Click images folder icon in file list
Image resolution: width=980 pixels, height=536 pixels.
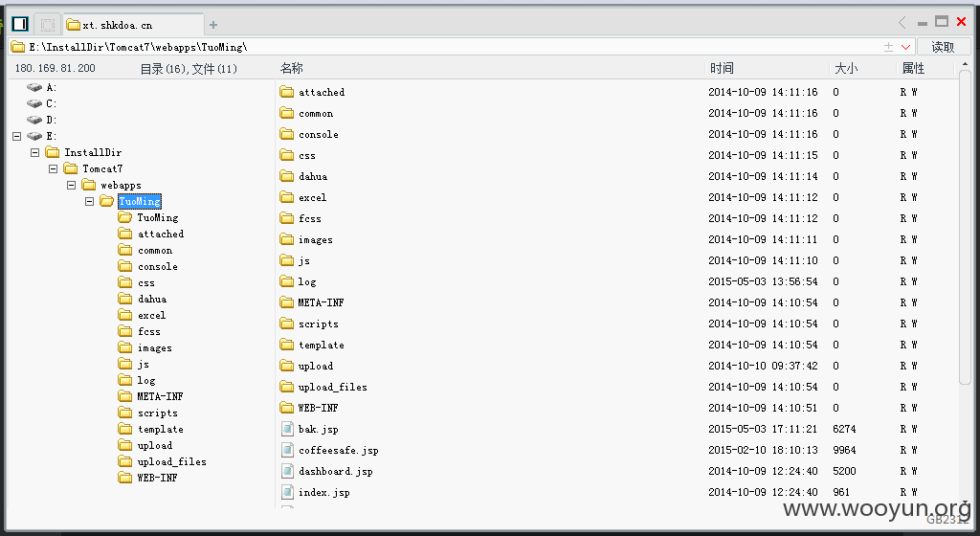tap(287, 239)
